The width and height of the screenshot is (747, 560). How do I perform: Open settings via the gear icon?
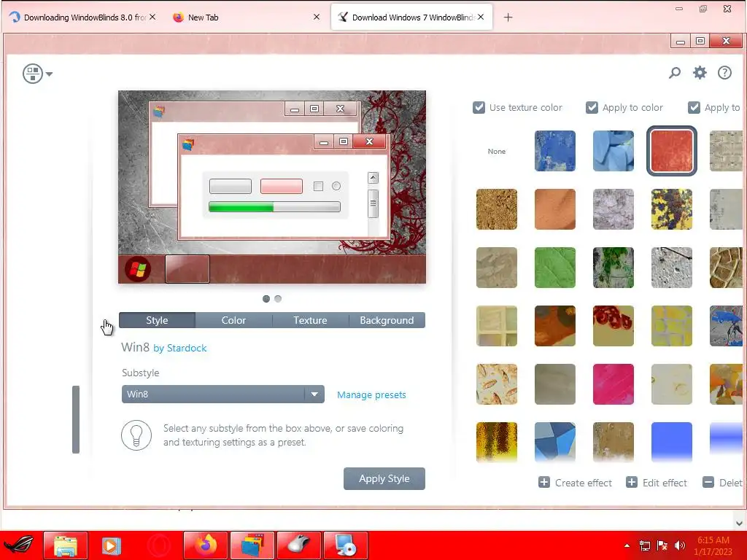[700, 73]
